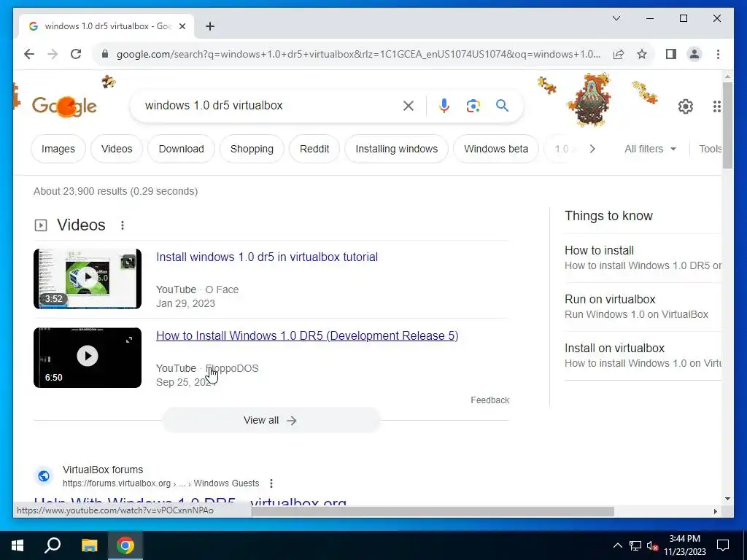The image size is (747, 560).
Task: Click View all videos button
Action: tap(271, 421)
